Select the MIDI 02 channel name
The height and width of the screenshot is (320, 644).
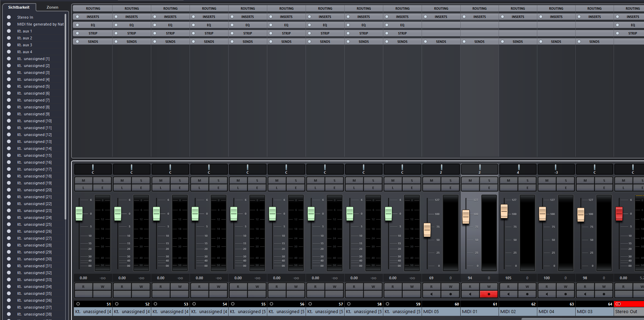[517, 311]
